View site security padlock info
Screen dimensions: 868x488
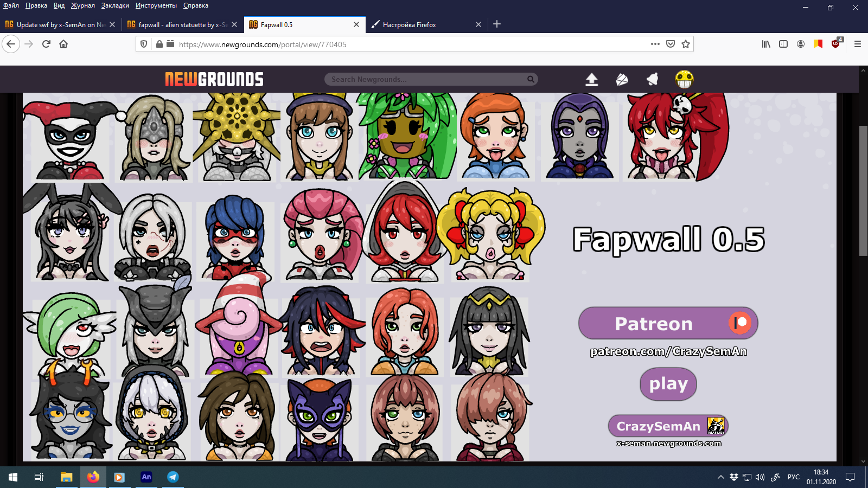(159, 44)
